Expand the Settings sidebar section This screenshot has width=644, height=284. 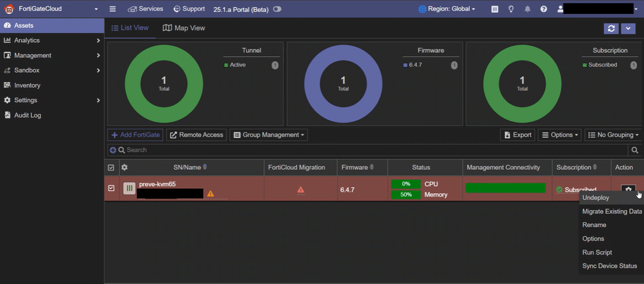(52, 100)
